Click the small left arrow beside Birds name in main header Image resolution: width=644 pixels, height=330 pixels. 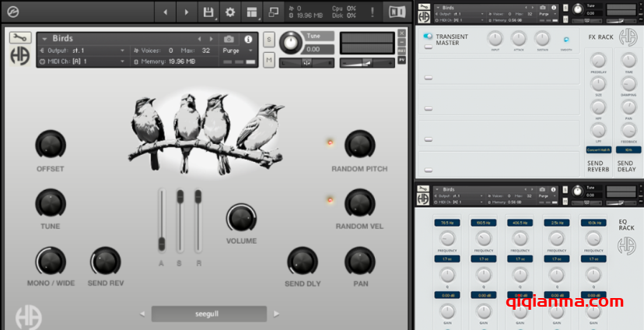[200, 40]
